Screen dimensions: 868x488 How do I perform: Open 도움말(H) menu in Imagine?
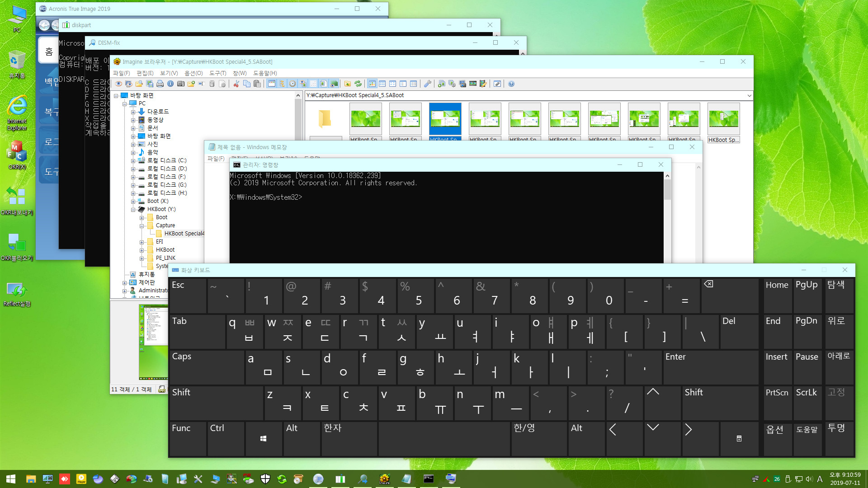(265, 73)
